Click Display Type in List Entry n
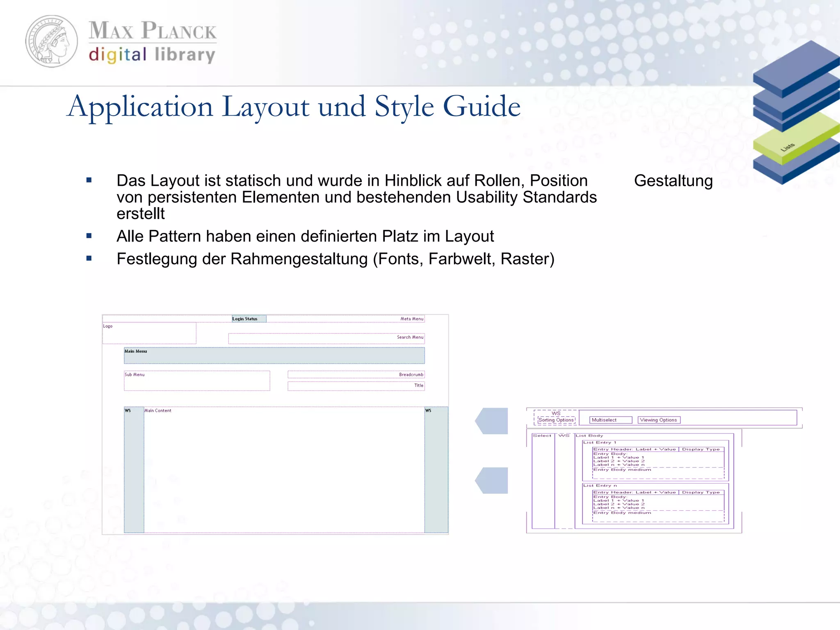Viewport: 840px width, 630px height. [701, 492]
